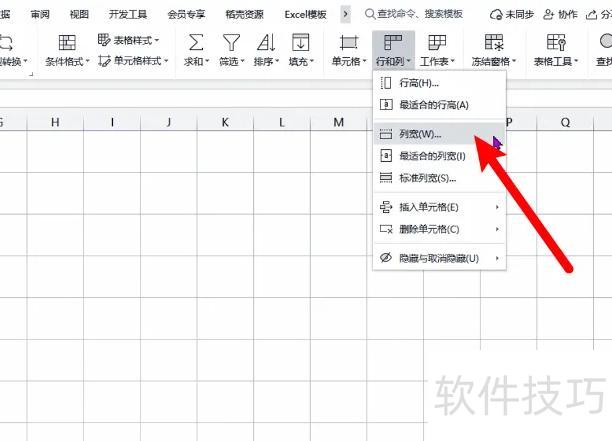612x441 pixels.
Task: Click the 筛选 filter funnel icon
Action: click(x=231, y=42)
